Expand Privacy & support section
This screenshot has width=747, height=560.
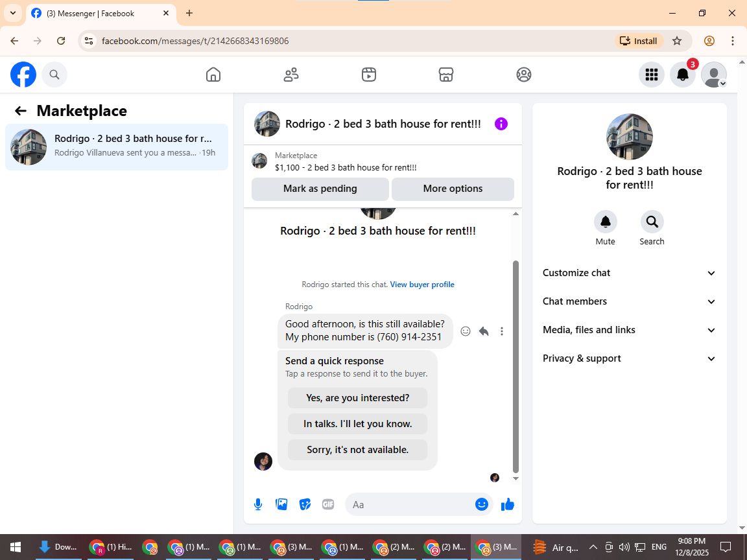click(629, 358)
